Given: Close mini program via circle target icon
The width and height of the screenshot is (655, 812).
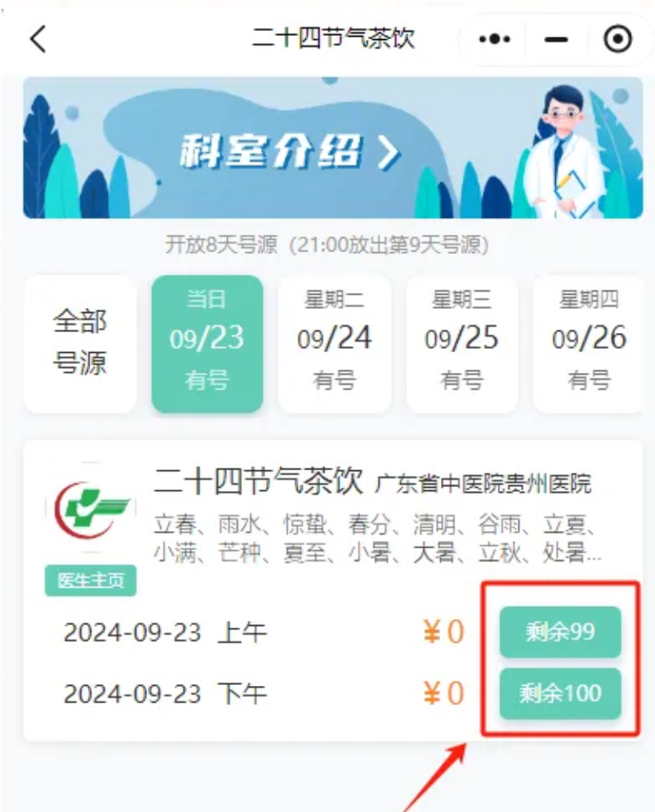Looking at the screenshot, I should point(617,39).
